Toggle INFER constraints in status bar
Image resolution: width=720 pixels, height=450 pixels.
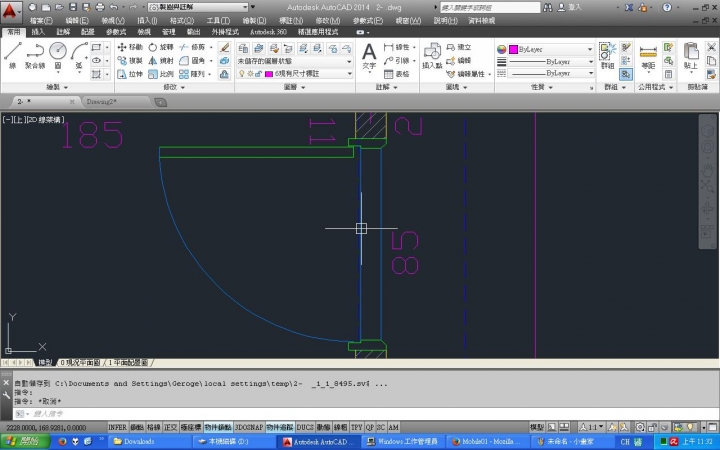117,427
